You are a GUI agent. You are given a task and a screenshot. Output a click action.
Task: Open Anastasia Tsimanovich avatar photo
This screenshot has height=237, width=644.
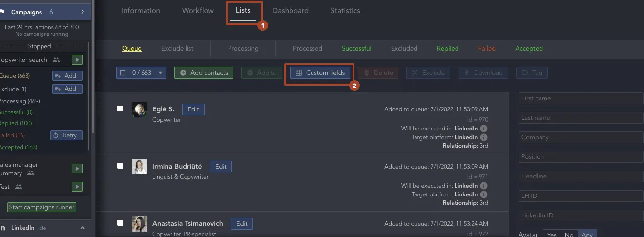(x=140, y=224)
